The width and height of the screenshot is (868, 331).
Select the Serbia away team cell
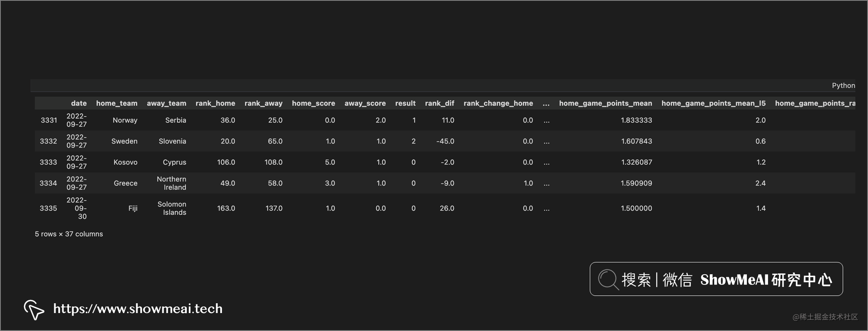[176, 120]
